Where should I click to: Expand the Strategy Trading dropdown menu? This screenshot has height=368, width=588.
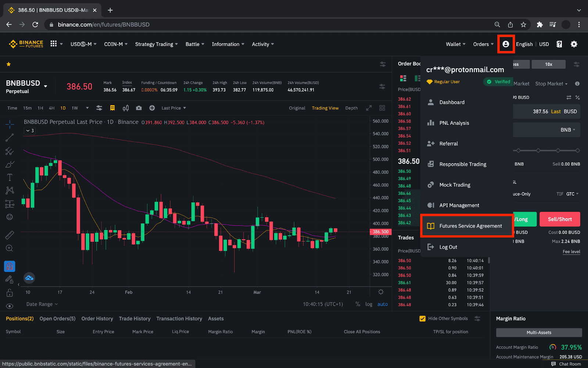pos(156,44)
